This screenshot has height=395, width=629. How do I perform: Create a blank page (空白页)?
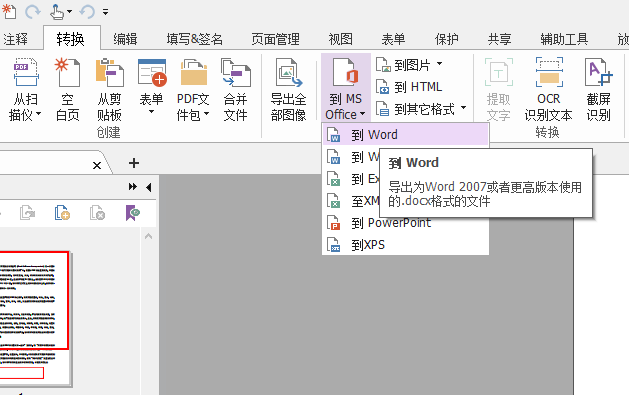[x=67, y=90]
